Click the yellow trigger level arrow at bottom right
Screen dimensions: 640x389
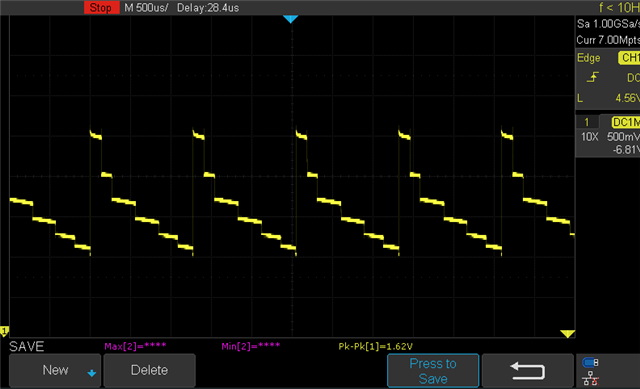[567, 334]
